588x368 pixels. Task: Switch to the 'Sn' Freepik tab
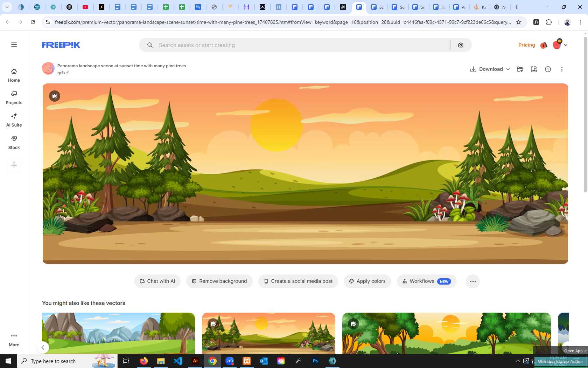coord(419,7)
